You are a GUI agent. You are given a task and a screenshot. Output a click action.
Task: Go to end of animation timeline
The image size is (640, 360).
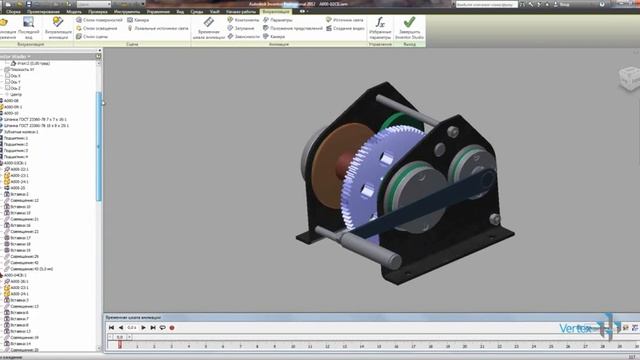pyautogui.click(x=153, y=328)
